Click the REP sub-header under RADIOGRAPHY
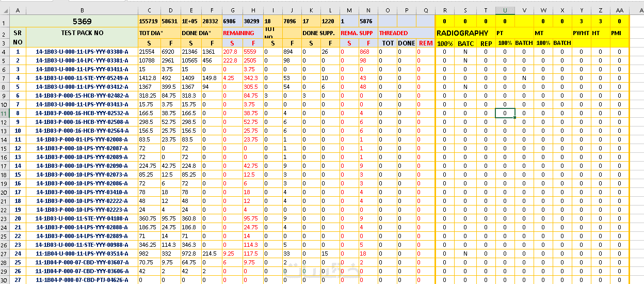 486,43
